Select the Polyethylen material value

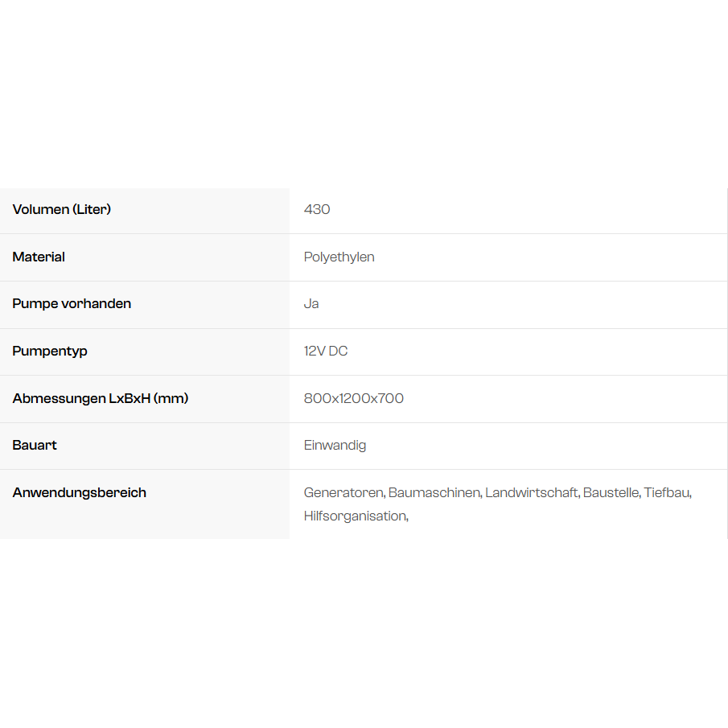point(339,257)
